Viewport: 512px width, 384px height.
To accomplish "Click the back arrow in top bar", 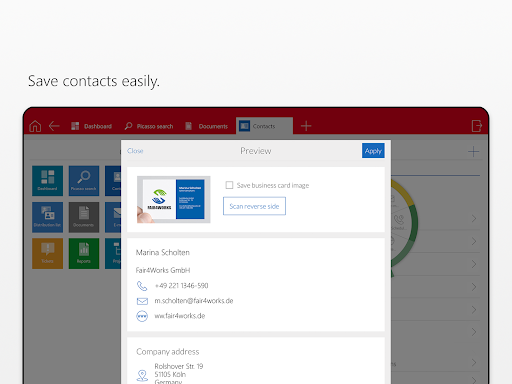I will coord(54,126).
